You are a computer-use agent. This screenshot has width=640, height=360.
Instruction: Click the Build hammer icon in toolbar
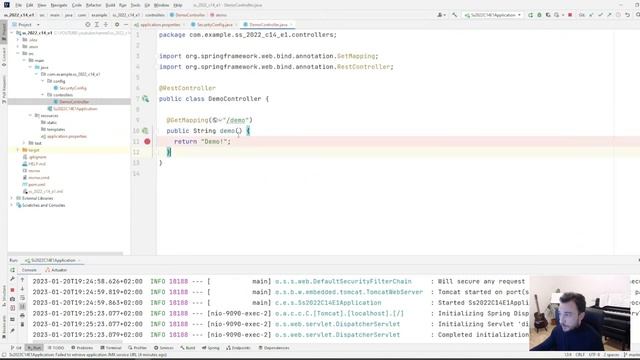point(455,15)
